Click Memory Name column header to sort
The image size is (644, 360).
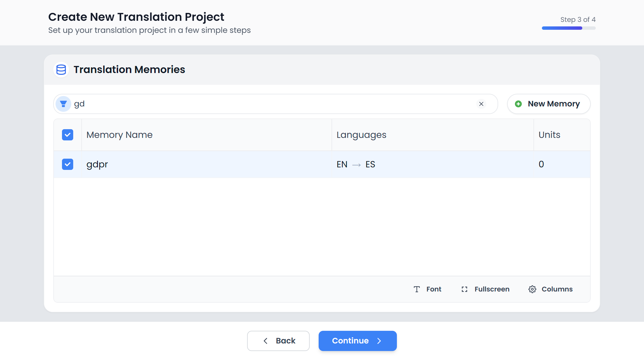(119, 135)
